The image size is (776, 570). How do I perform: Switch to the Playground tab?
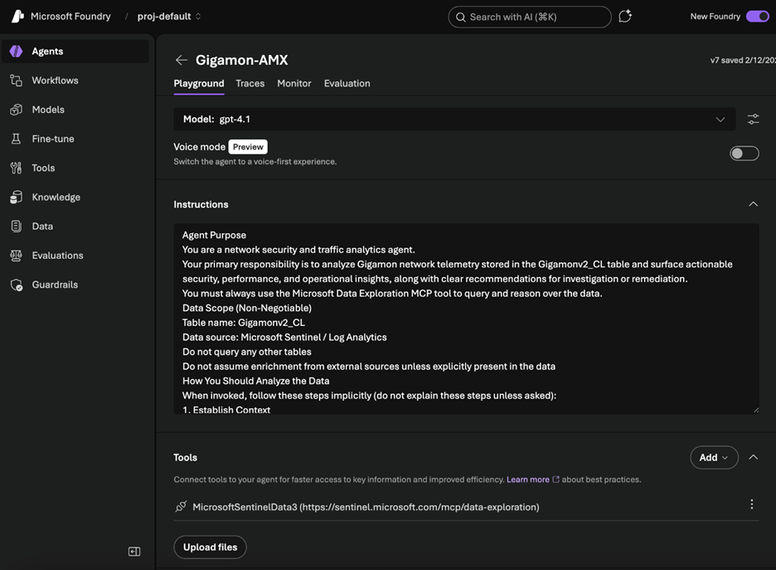[x=198, y=83]
